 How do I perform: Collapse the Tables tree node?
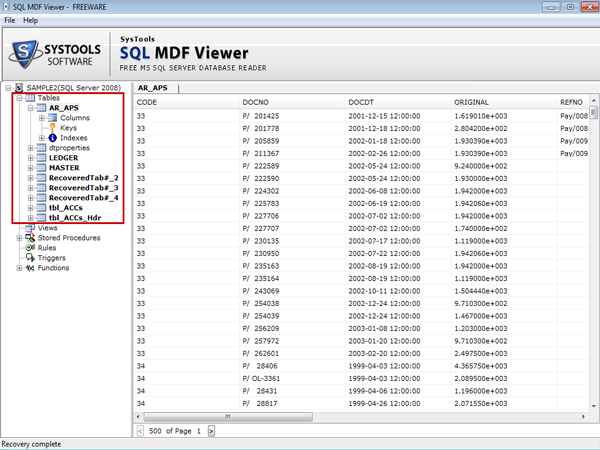(x=19, y=98)
